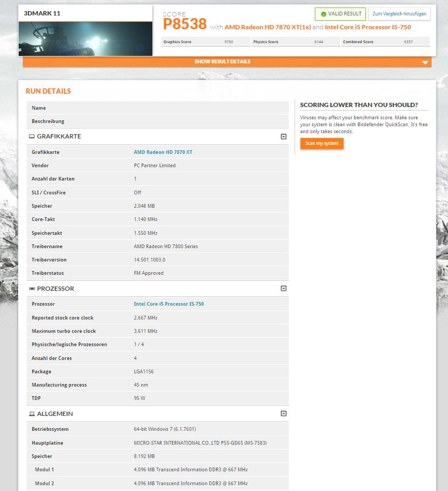This screenshot has width=448, height=491.
Task: Select Treiberstatus value FM Approved
Action: point(149,273)
